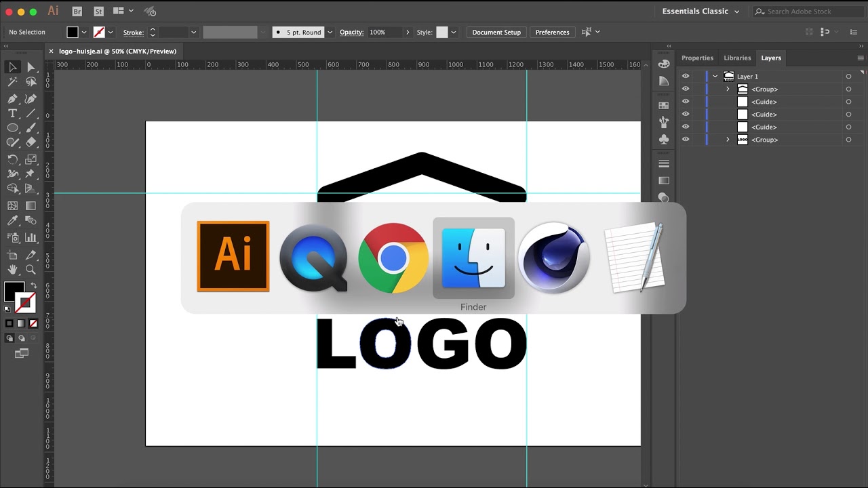868x488 pixels.
Task: Select the Pen tool
Action: (12, 98)
